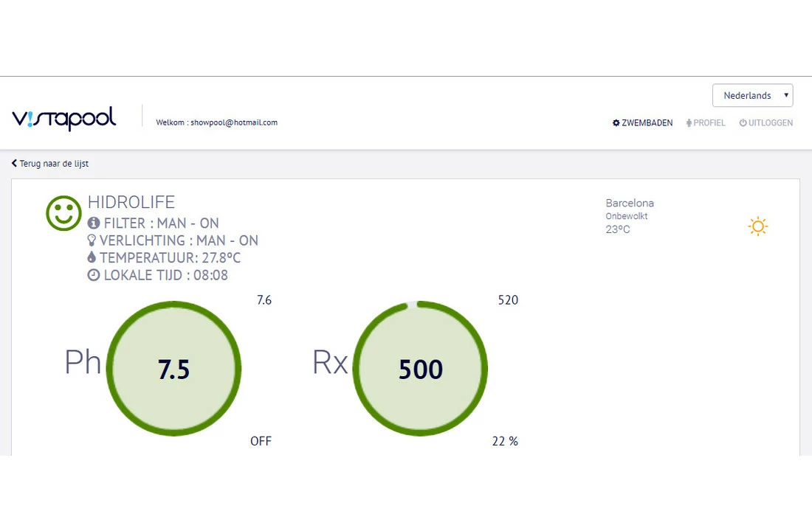Image resolution: width=812 pixels, height=531 pixels.
Task: Click the green smiley status icon
Action: pos(63,213)
